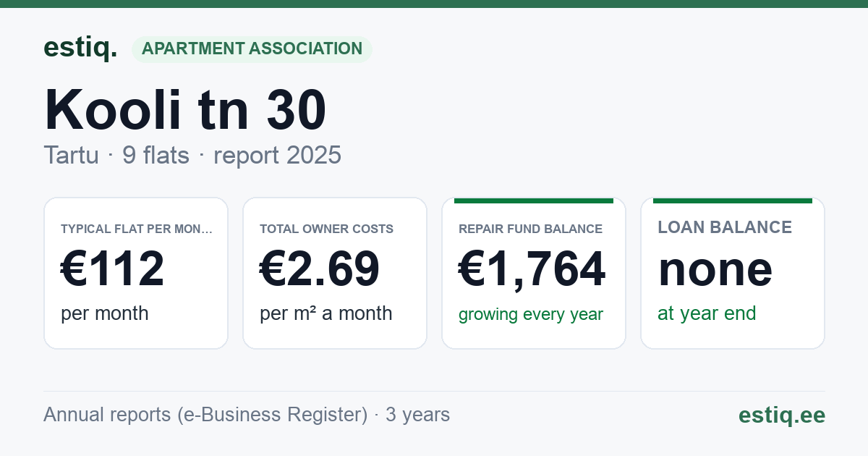868x456 pixels.
Task: Click the TYPICAL FLAT PER MON… label
Action: 137,229
